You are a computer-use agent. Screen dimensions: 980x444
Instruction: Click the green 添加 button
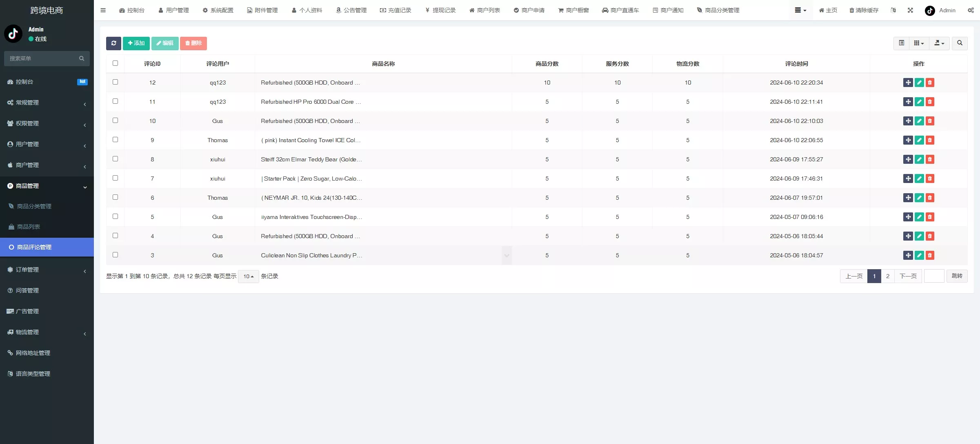(136, 43)
